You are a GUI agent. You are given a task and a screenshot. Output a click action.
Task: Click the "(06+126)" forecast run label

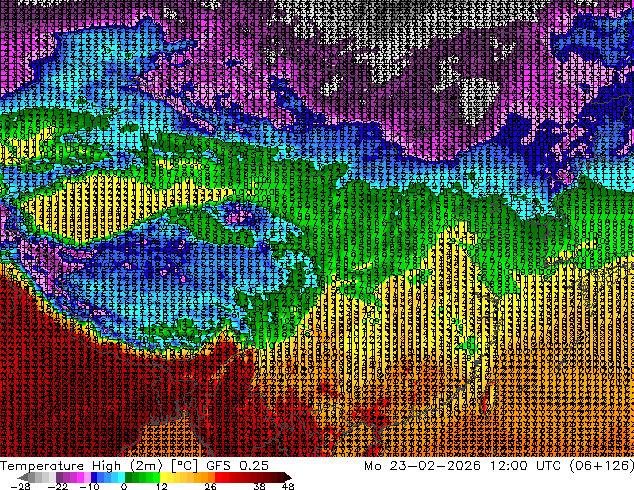(x=602, y=466)
